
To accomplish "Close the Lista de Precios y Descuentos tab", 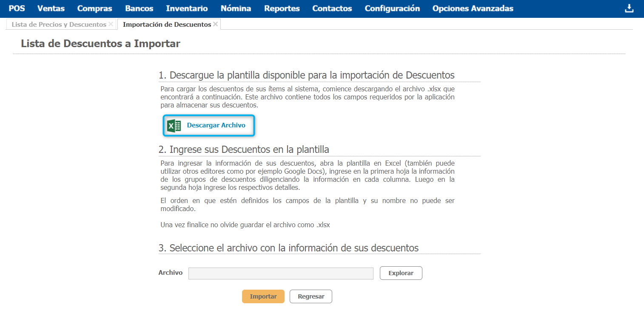I will pos(111,24).
